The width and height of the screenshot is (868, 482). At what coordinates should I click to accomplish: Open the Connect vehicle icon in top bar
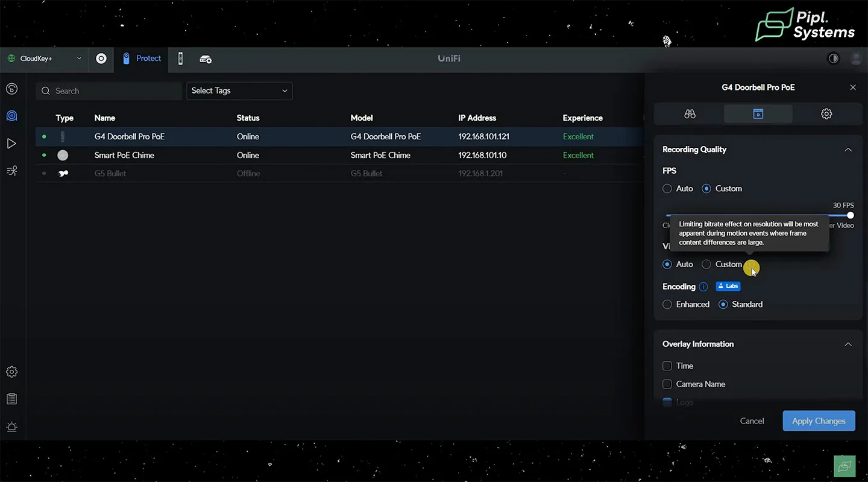[206, 59]
